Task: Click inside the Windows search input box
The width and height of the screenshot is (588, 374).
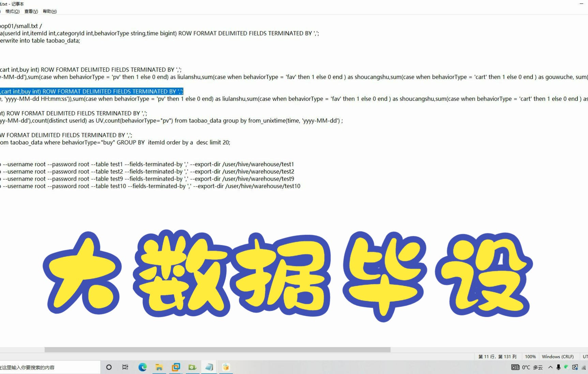Action: [48, 367]
